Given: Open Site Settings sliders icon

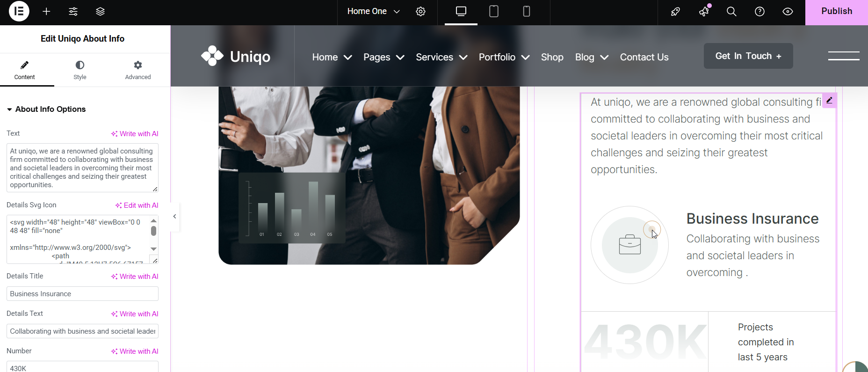Looking at the screenshot, I should [x=73, y=12].
